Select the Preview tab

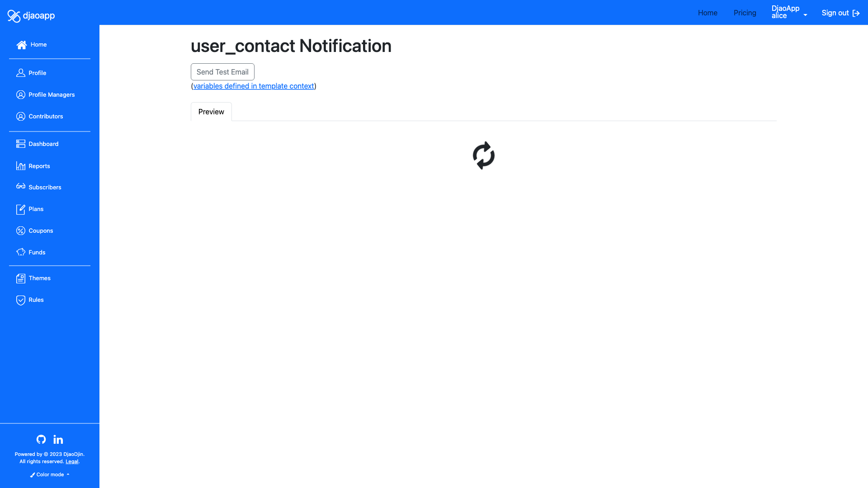coord(211,112)
